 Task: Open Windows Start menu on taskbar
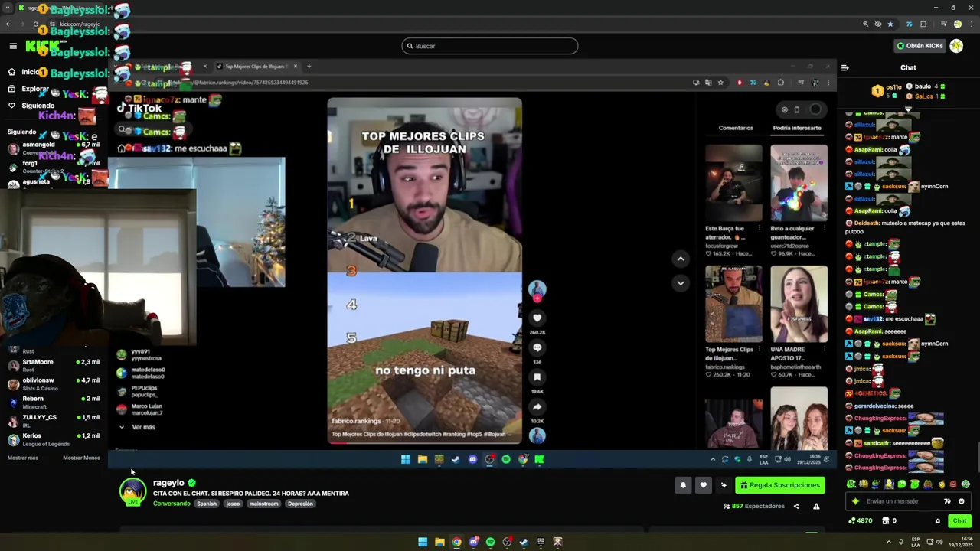pos(423,542)
